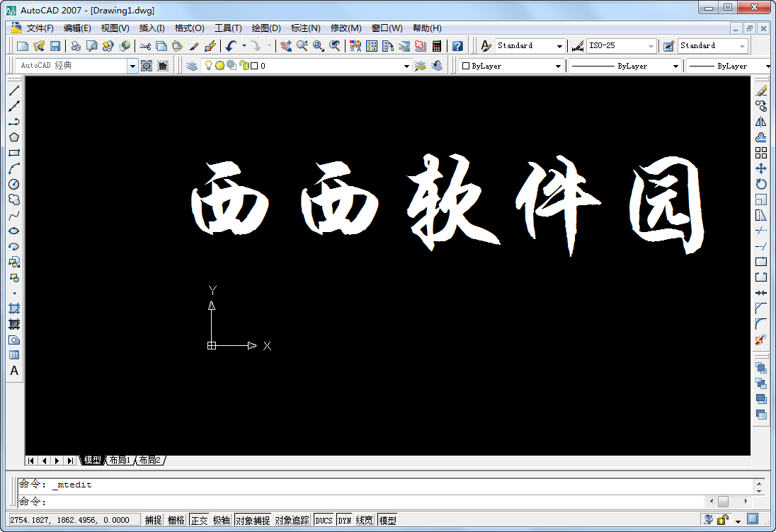Click the Match Properties brush icon
Image resolution: width=776 pixels, height=532 pixels.
194,46
